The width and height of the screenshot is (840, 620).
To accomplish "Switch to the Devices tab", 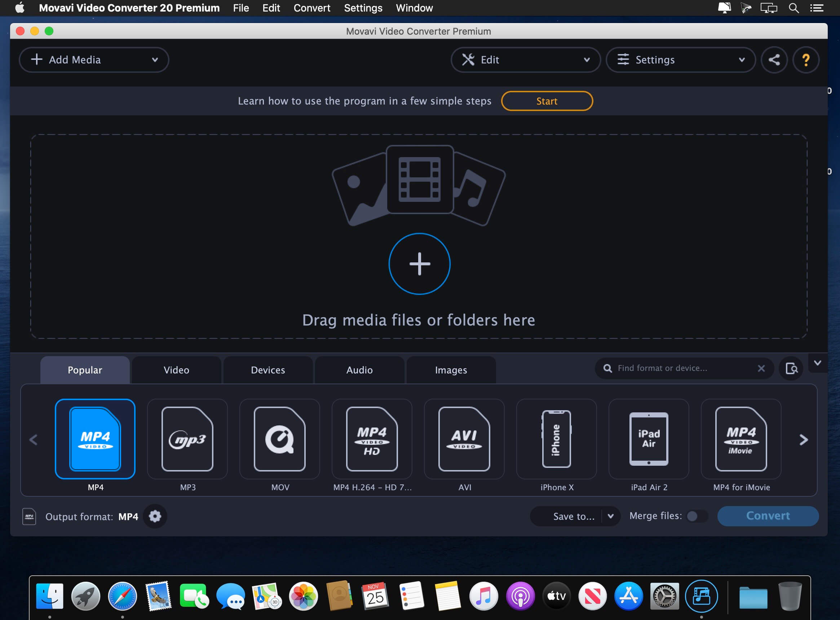I will [268, 370].
